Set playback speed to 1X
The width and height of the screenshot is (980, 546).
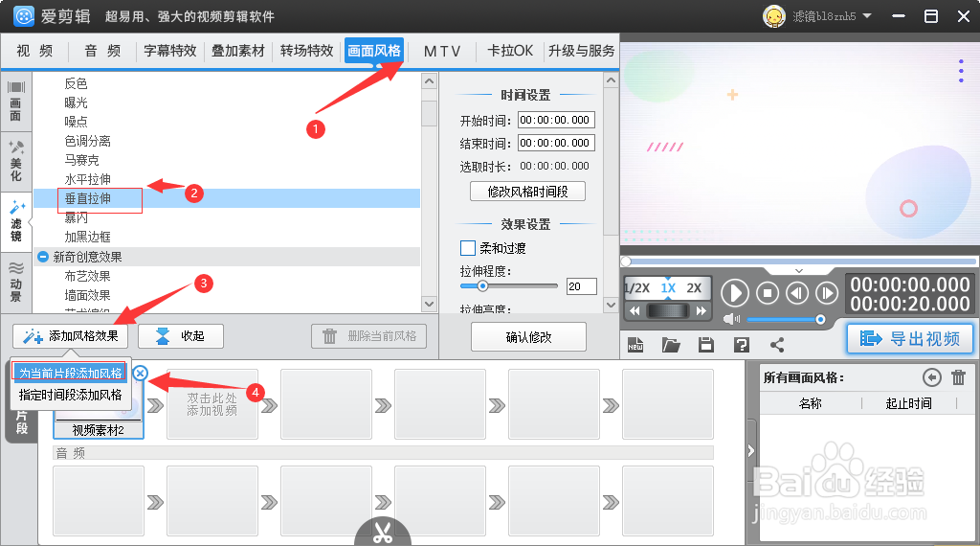(x=668, y=288)
